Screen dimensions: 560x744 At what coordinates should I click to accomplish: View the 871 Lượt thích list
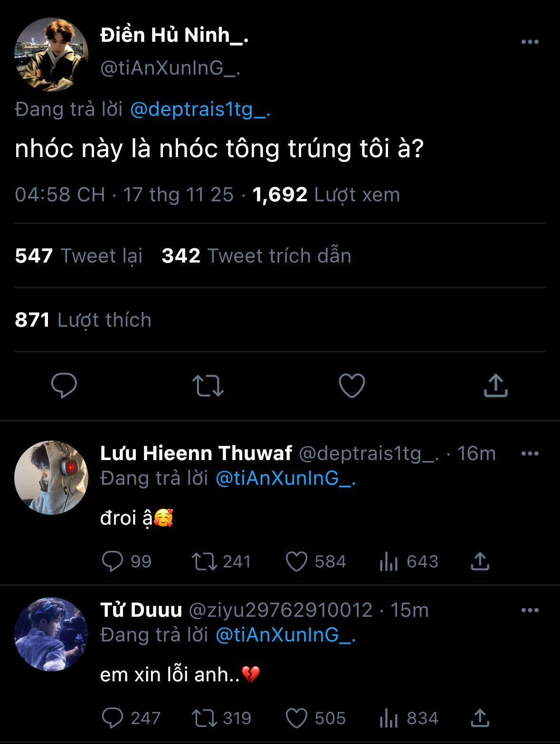tap(83, 320)
